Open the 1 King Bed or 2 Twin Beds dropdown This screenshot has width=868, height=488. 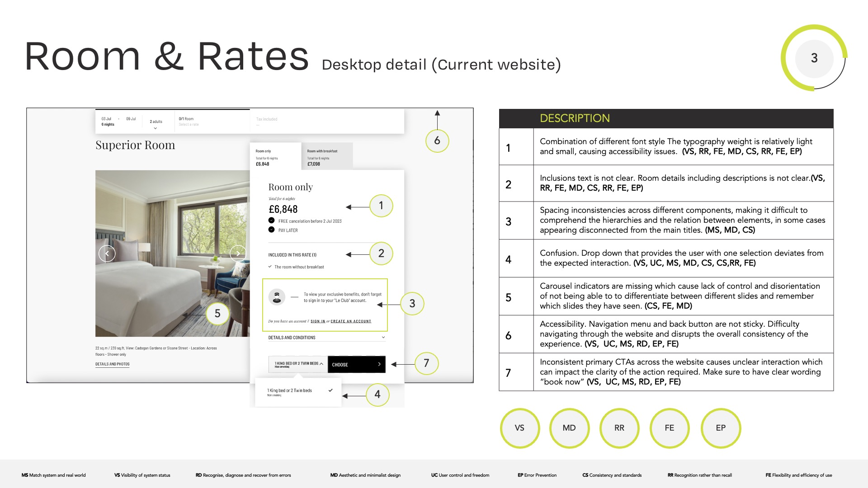pyautogui.click(x=298, y=364)
